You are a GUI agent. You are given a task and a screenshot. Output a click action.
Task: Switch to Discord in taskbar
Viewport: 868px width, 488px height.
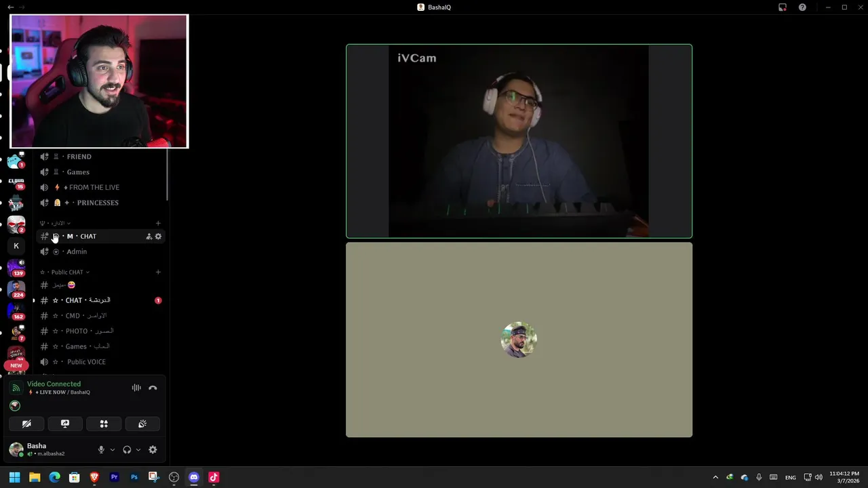(194, 477)
